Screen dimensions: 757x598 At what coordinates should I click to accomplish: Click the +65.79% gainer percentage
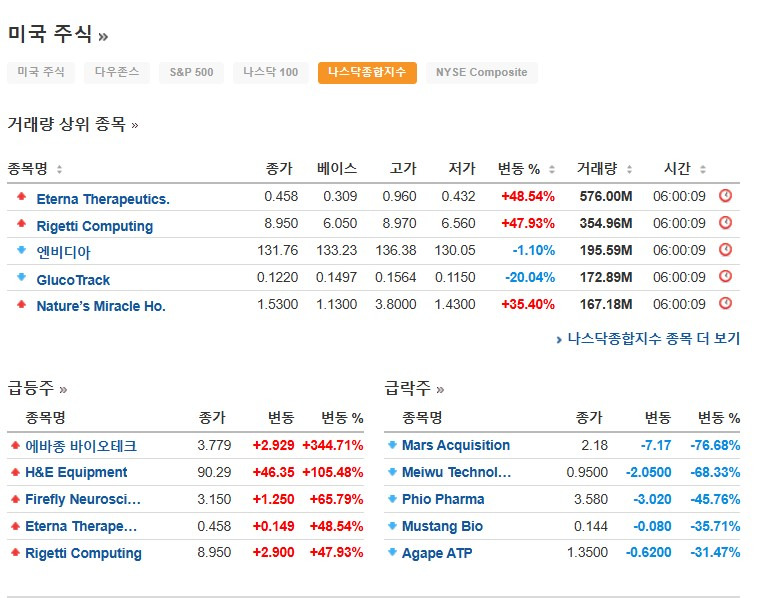coord(336,500)
